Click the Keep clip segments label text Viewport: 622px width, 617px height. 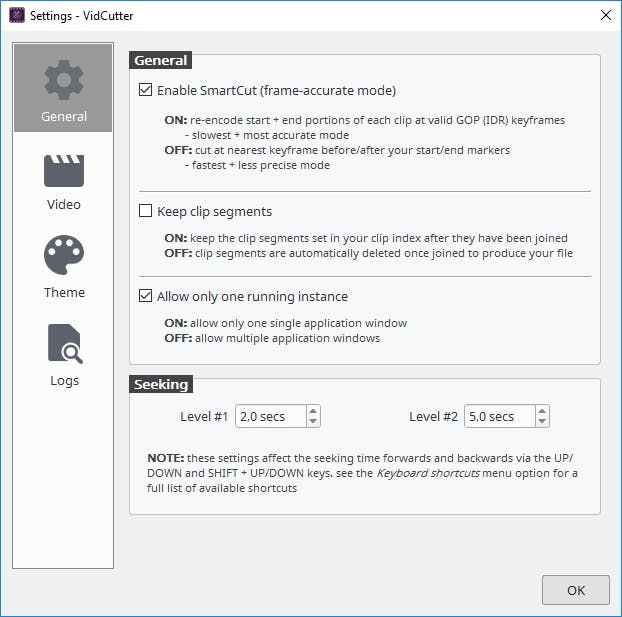pos(215,212)
